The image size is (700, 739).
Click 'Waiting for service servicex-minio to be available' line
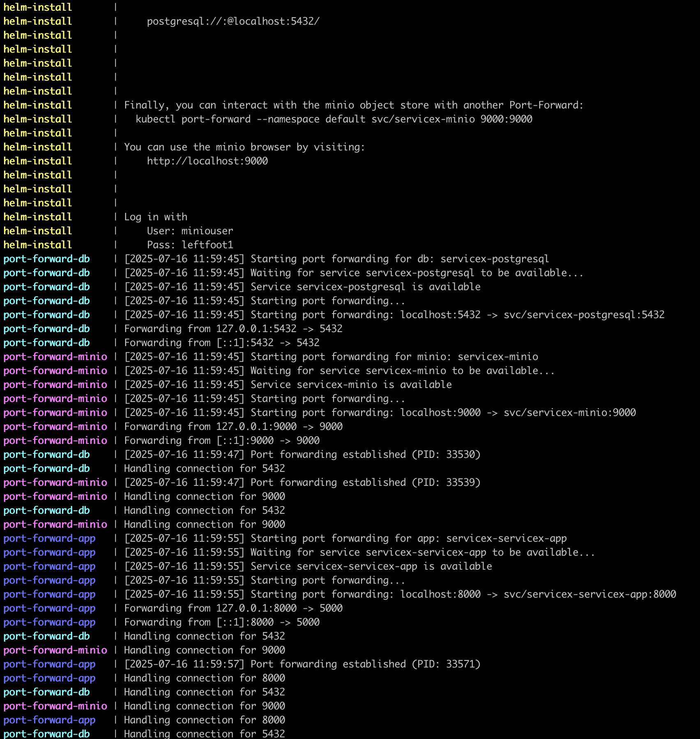[x=339, y=371]
